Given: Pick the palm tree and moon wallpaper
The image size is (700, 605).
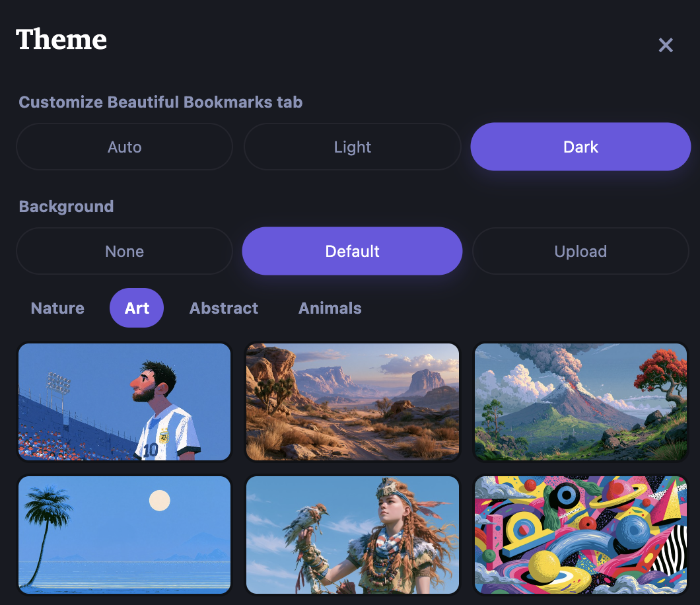Looking at the screenshot, I should pyautogui.click(x=125, y=535).
